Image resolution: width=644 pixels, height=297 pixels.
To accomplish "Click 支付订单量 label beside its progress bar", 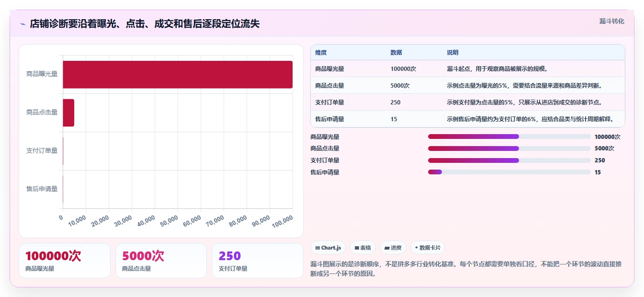I will (325, 160).
